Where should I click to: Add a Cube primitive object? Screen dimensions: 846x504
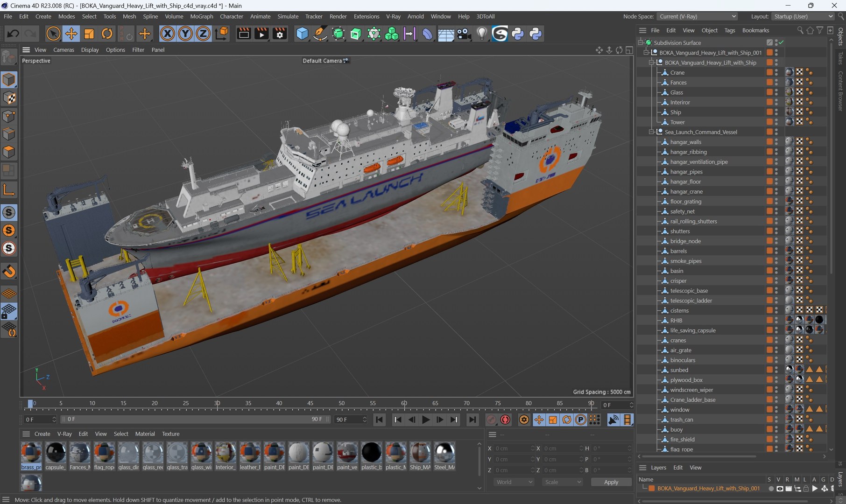pos(302,34)
